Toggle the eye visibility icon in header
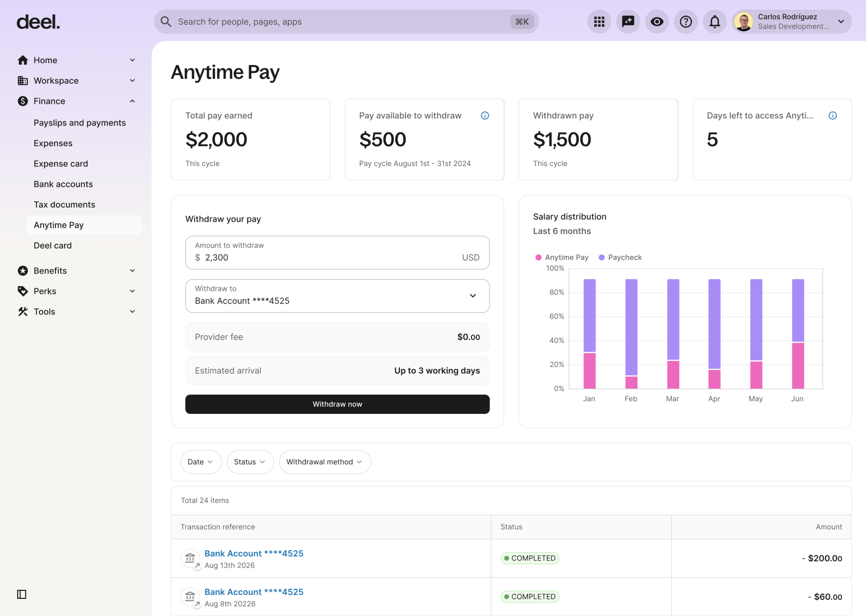Viewport: 866px width, 616px height. [x=657, y=22]
